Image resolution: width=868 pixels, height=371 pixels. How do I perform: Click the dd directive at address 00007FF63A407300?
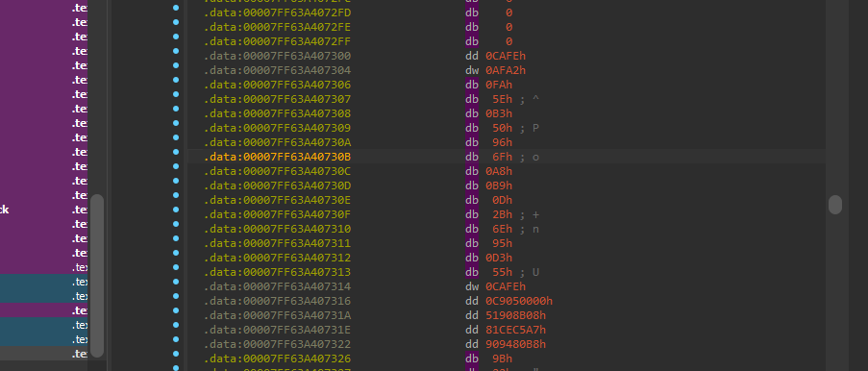tap(472, 57)
